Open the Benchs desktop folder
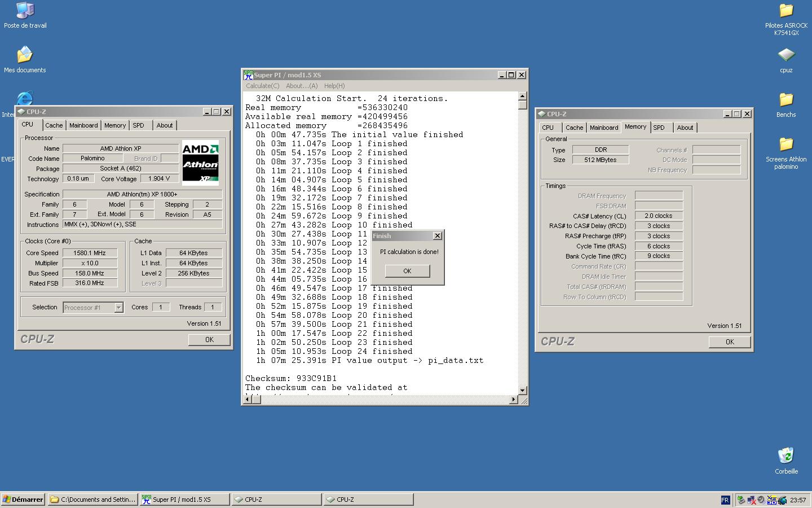This screenshot has height=508, width=812. tap(786, 104)
